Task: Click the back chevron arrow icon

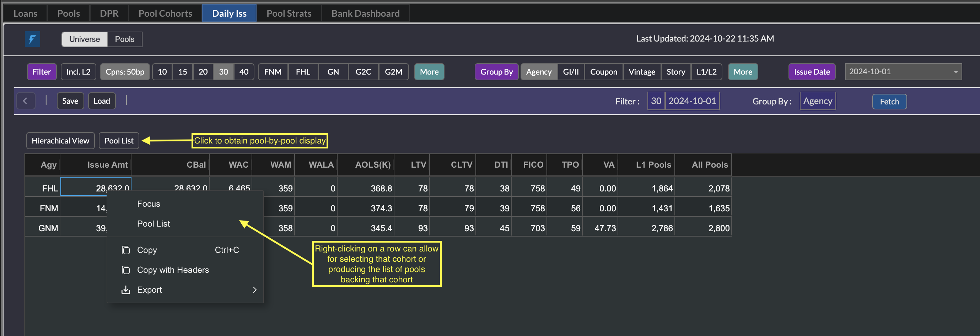Action: [x=26, y=101]
